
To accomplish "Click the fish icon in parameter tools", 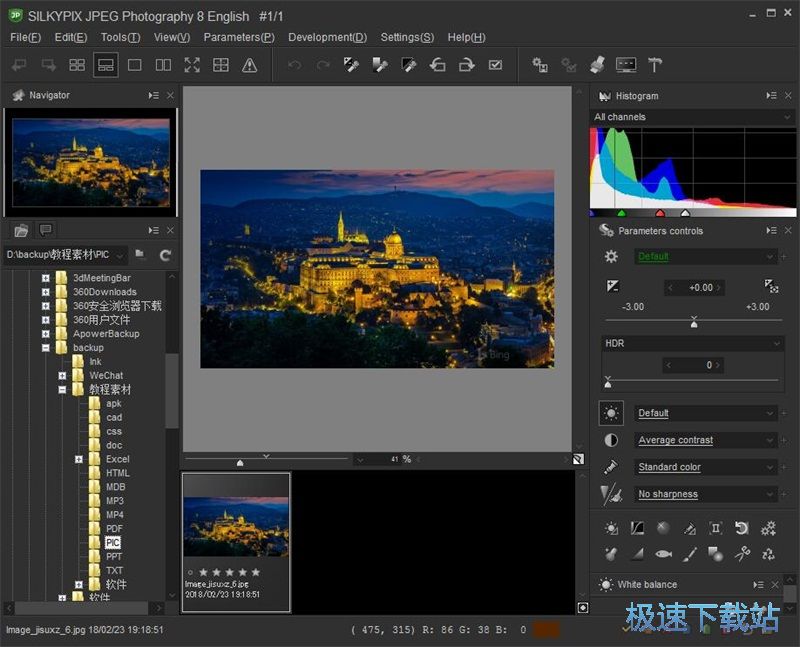I will (x=663, y=553).
